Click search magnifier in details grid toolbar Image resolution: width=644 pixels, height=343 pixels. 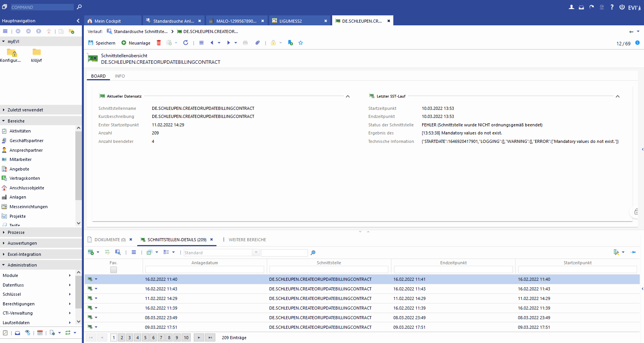313,253
